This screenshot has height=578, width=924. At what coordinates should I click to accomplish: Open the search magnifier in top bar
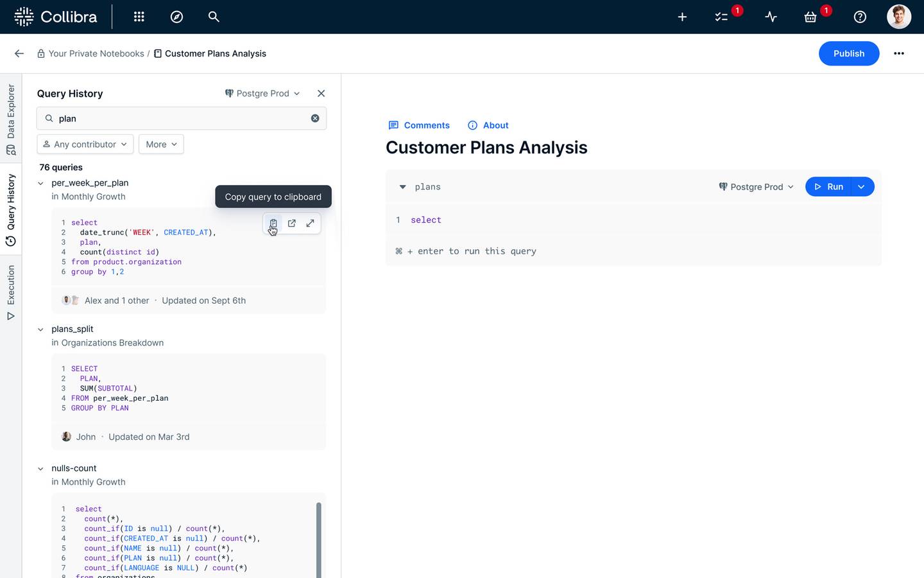pyautogui.click(x=214, y=17)
